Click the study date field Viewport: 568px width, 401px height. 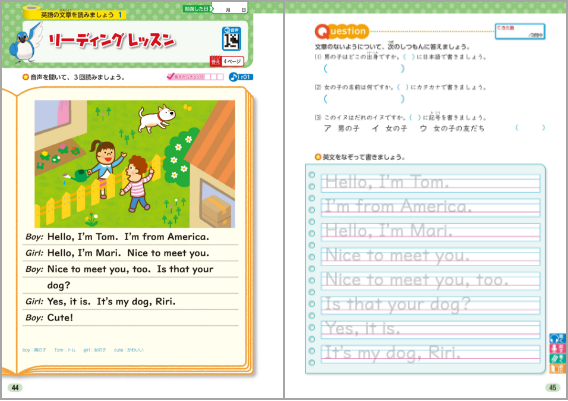pyautogui.click(x=230, y=9)
